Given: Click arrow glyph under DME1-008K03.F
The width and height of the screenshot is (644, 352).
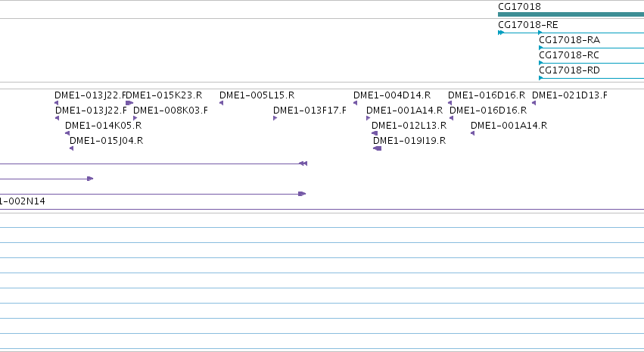Looking at the screenshot, I should point(135,118).
